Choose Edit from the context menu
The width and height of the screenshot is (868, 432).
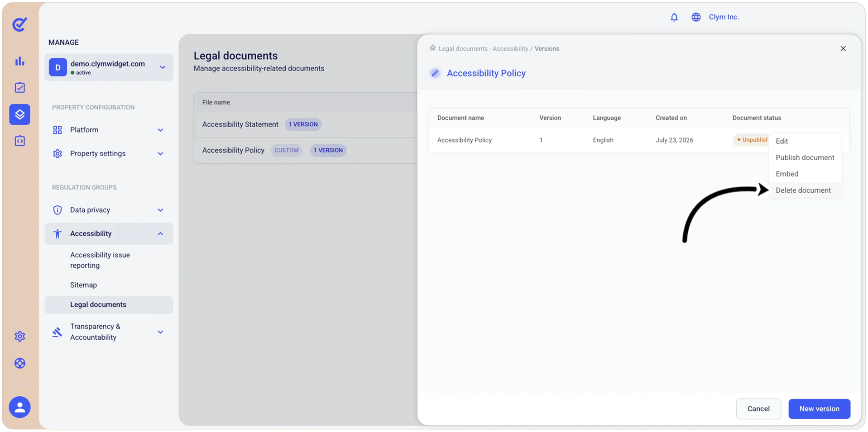coord(805,141)
